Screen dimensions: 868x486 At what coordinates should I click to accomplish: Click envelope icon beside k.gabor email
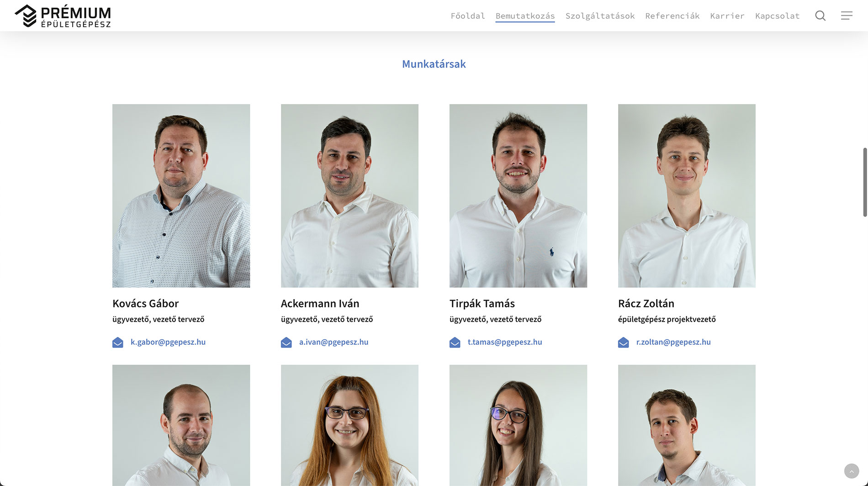(x=118, y=342)
